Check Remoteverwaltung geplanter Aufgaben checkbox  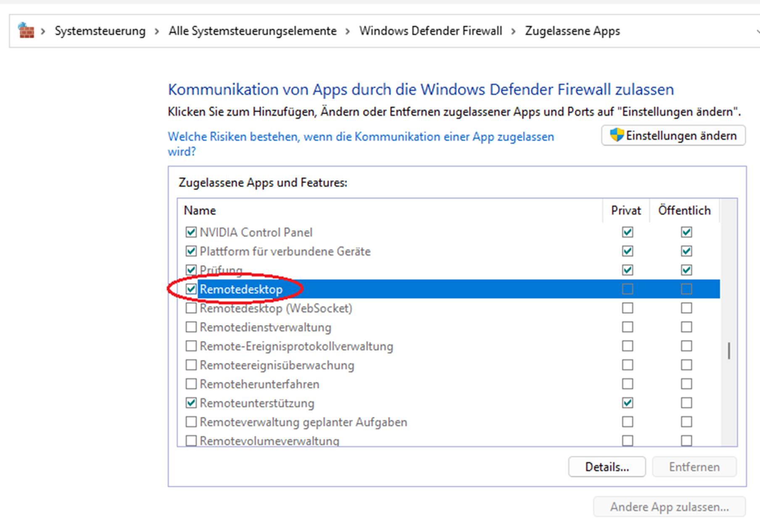191,421
